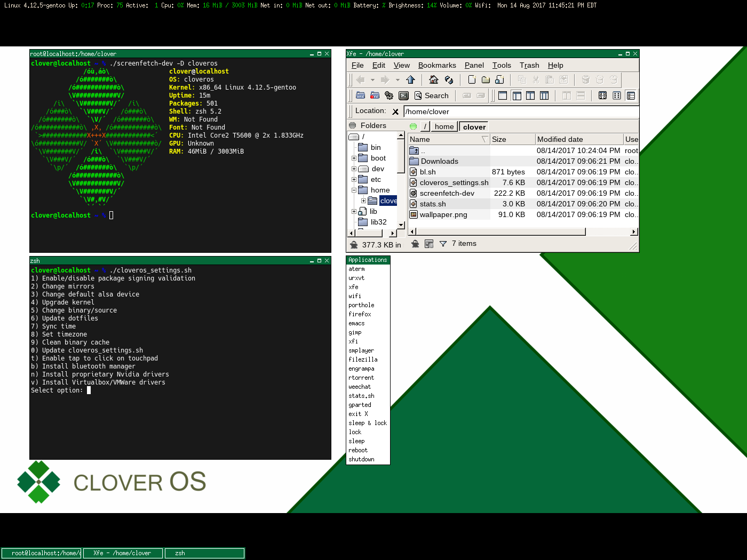Open Execute command via the gears icon
747x560 pixels.
tap(389, 95)
